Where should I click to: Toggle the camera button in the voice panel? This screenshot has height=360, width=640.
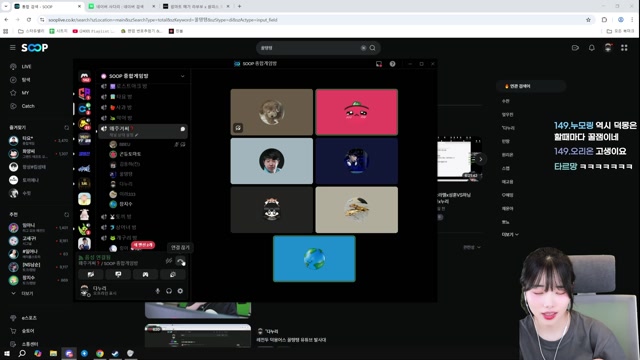(91, 275)
